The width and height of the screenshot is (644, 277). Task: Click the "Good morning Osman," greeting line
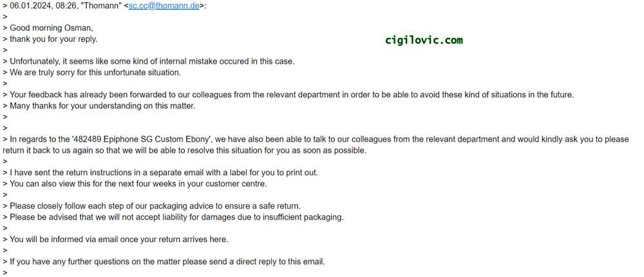click(x=46, y=28)
